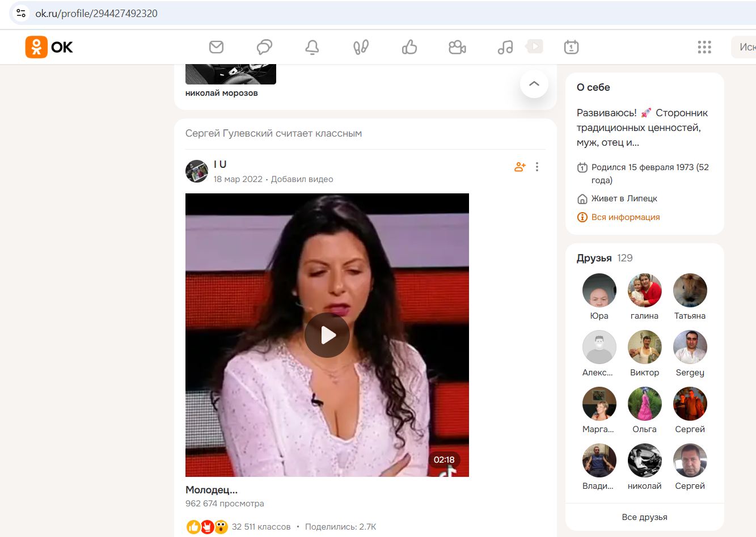The height and width of the screenshot is (537, 756).
Task: Open the Вся информация link
Action: [625, 217]
